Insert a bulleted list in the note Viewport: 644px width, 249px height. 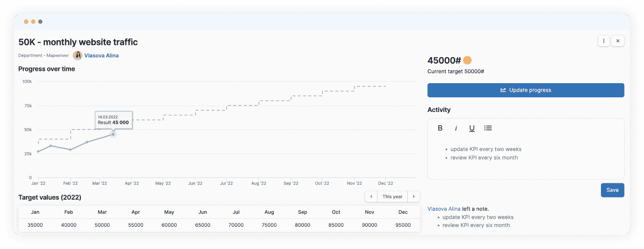(488, 128)
